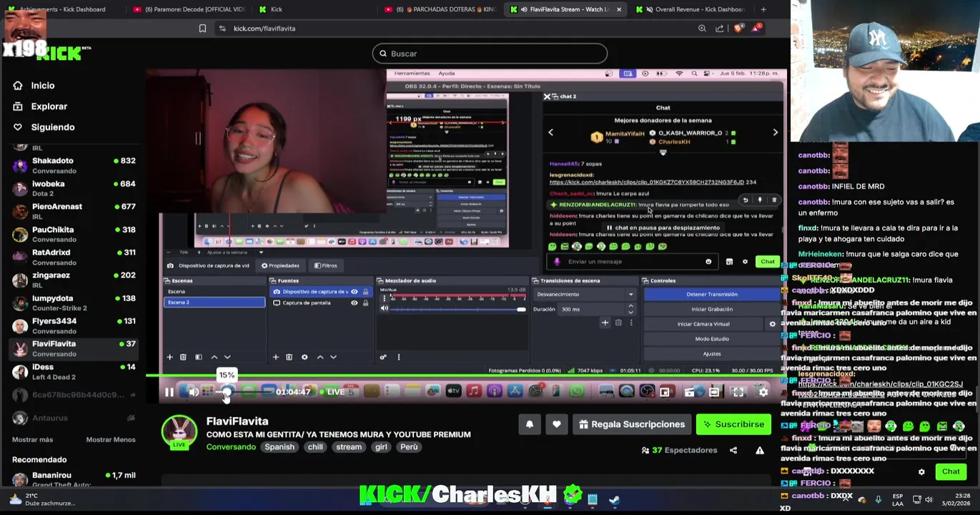
Task: Report stream with warning triangle icon
Action: [760, 451]
